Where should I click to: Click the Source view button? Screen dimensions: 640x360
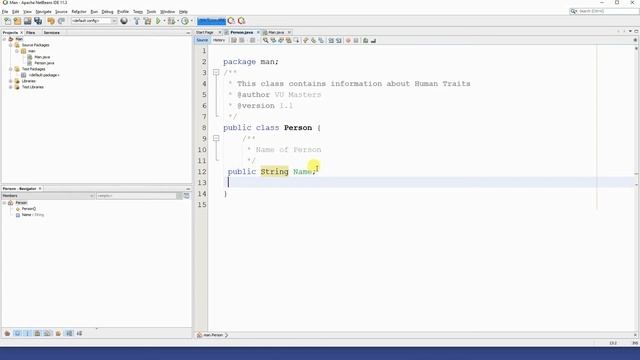coord(202,40)
